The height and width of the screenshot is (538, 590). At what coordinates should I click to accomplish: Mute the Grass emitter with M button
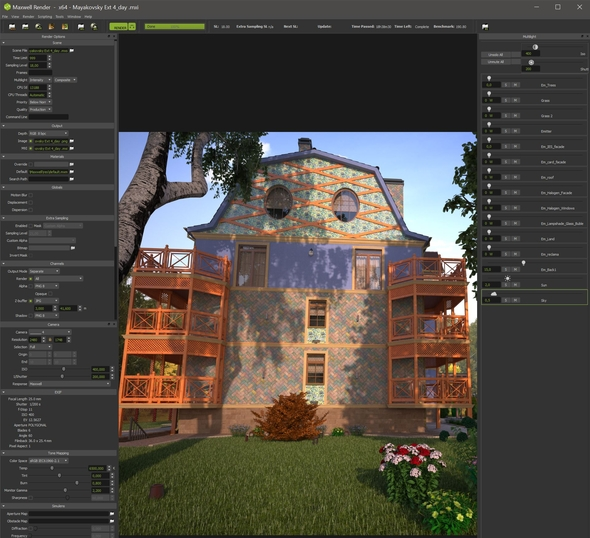pos(515,100)
